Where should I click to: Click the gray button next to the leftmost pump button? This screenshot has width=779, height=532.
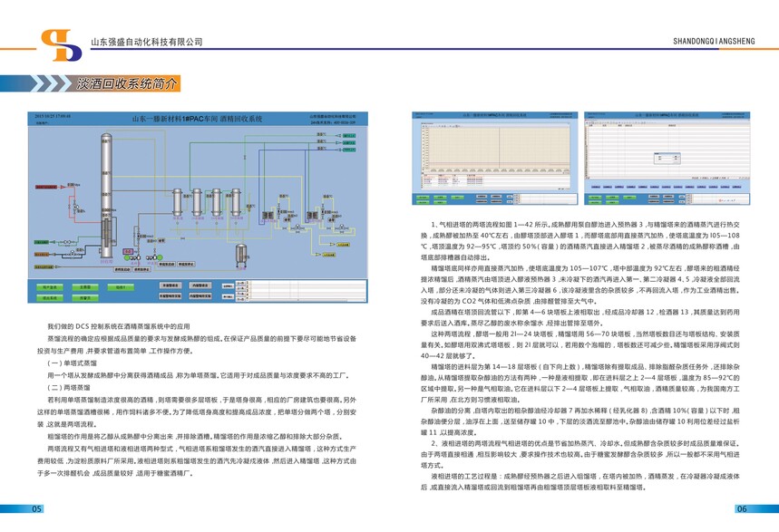point(142,270)
